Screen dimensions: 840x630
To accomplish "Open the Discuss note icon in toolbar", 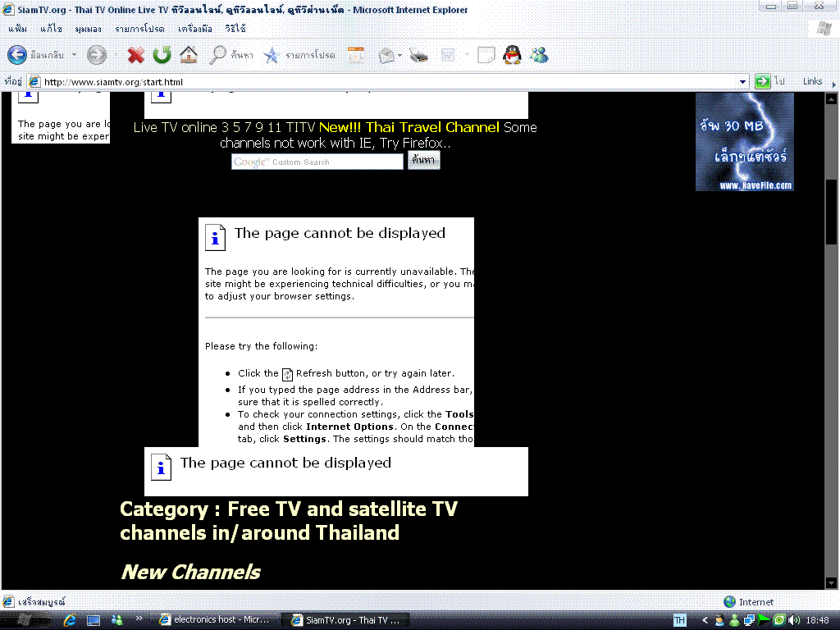I will click(486, 55).
